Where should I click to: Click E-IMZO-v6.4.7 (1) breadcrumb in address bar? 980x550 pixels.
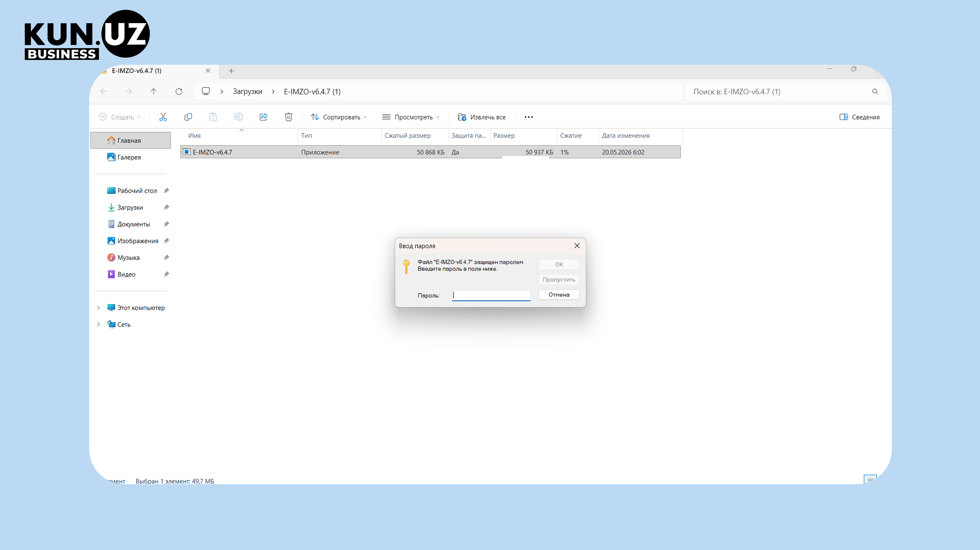(312, 92)
